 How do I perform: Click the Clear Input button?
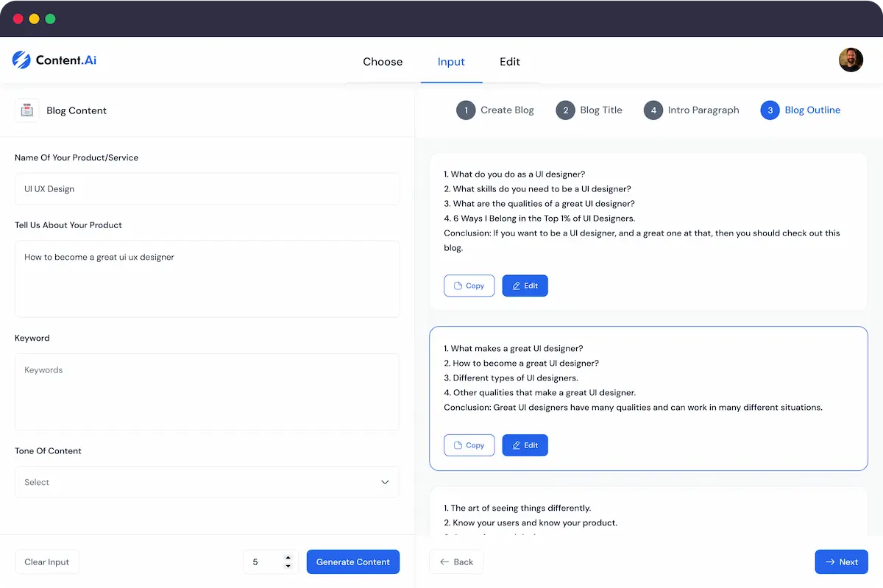click(x=46, y=562)
